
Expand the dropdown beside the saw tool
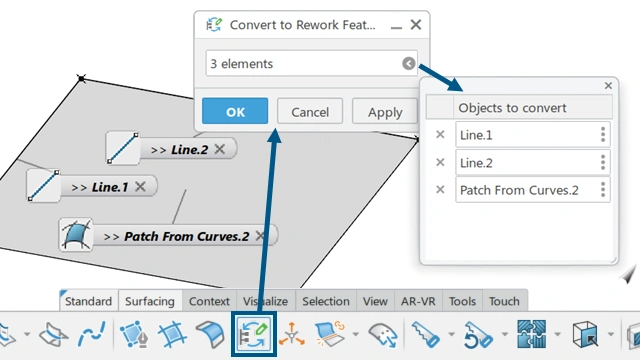[451, 334]
